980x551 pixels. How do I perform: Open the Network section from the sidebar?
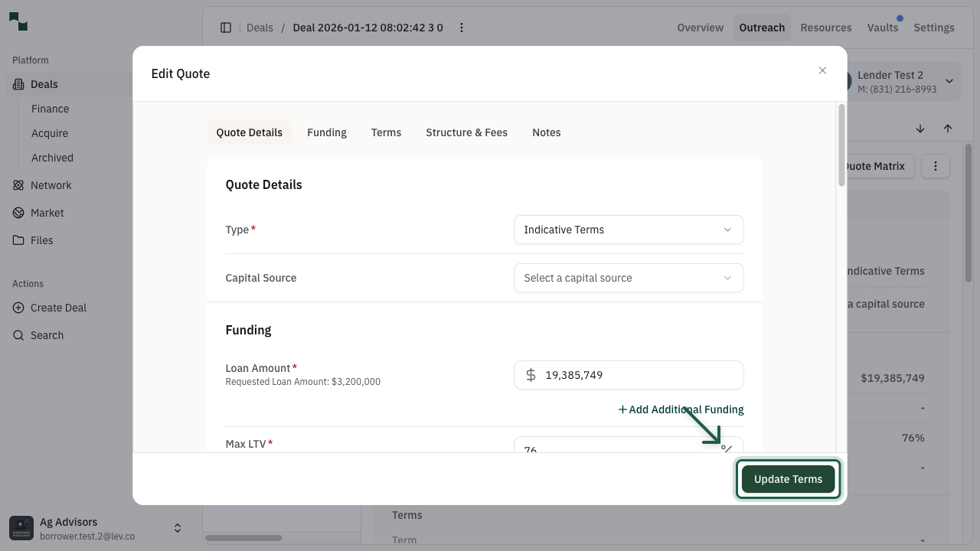pos(18,185)
